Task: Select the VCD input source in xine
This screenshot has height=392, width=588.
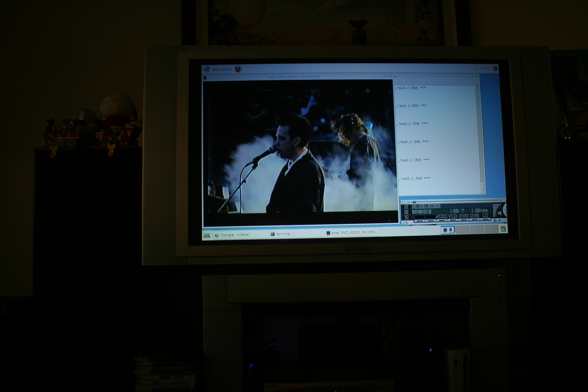Action: click(x=453, y=216)
